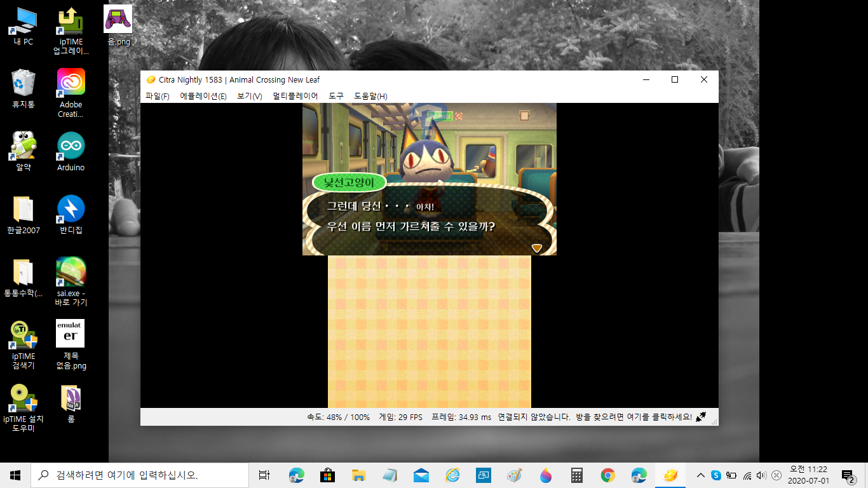Click the multiplayer connection status icon
The image size is (868, 488).
(x=701, y=417)
